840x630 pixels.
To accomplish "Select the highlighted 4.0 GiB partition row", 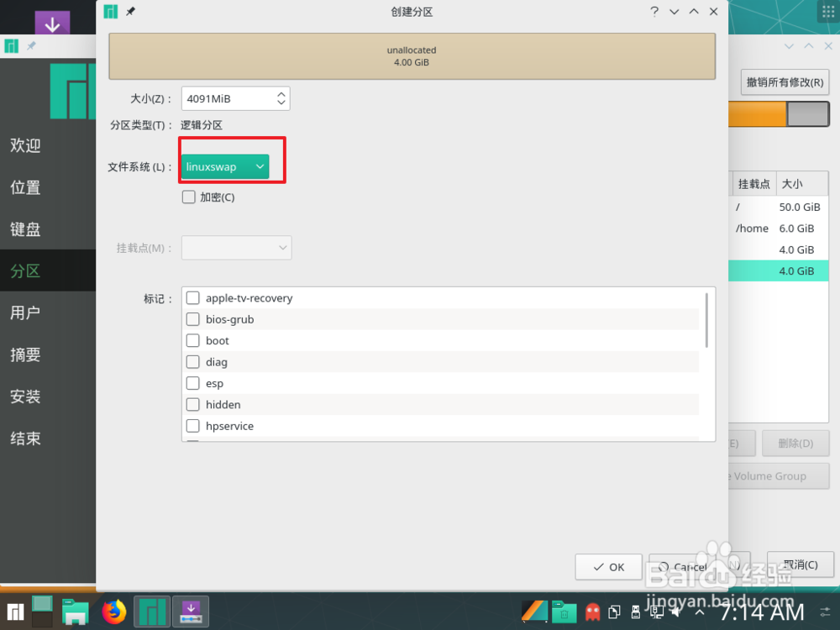I will (779, 271).
